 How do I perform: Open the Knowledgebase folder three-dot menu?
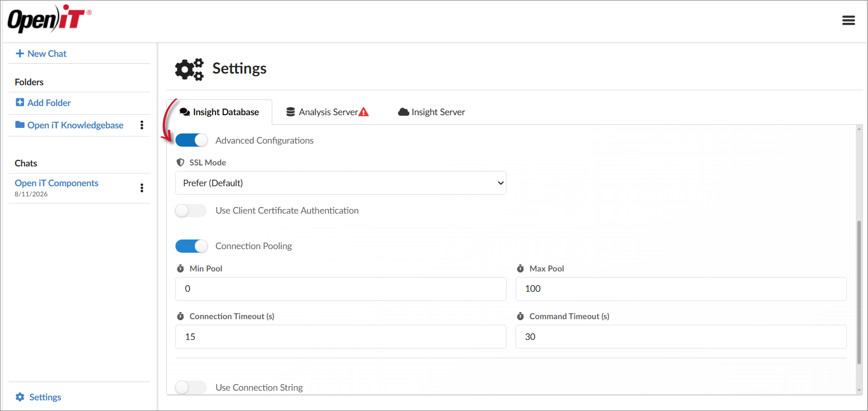pyautogui.click(x=142, y=125)
